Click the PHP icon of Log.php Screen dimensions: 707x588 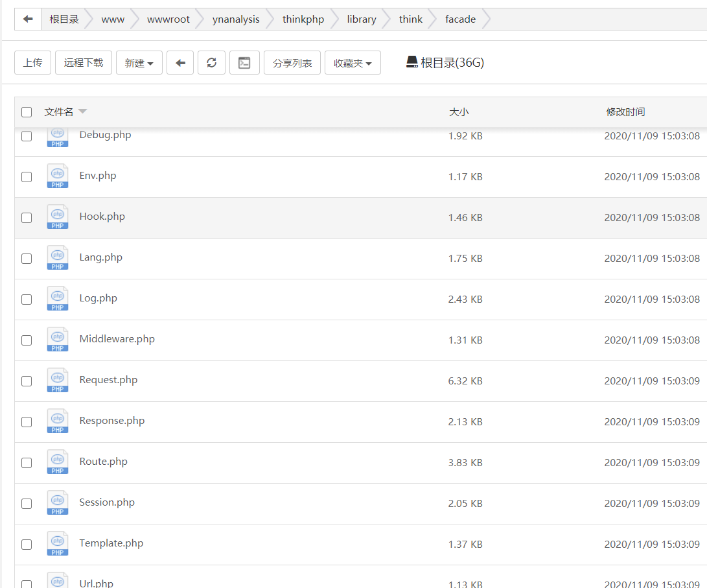[x=58, y=298]
